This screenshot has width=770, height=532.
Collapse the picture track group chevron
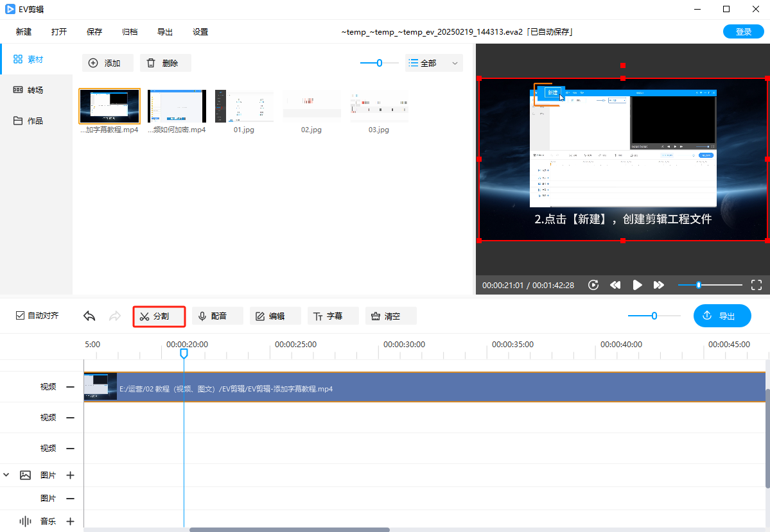click(x=7, y=476)
